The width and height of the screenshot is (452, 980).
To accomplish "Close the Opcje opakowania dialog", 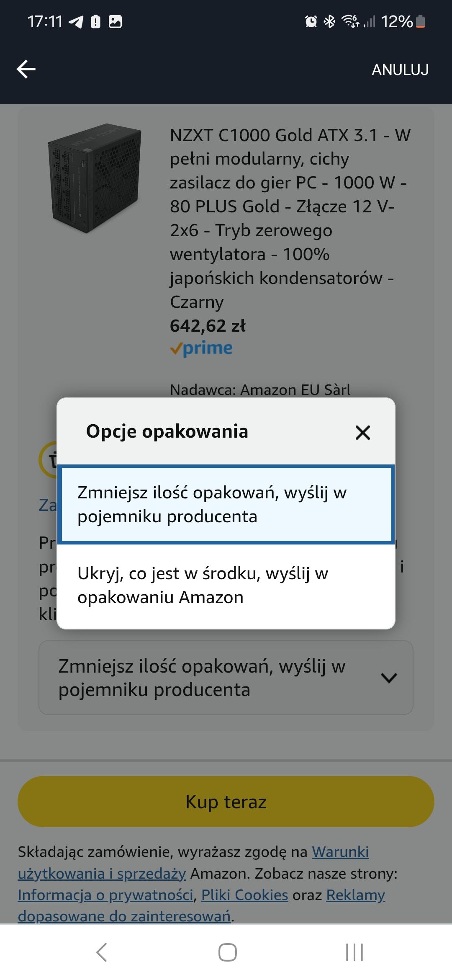I will [362, 432].
